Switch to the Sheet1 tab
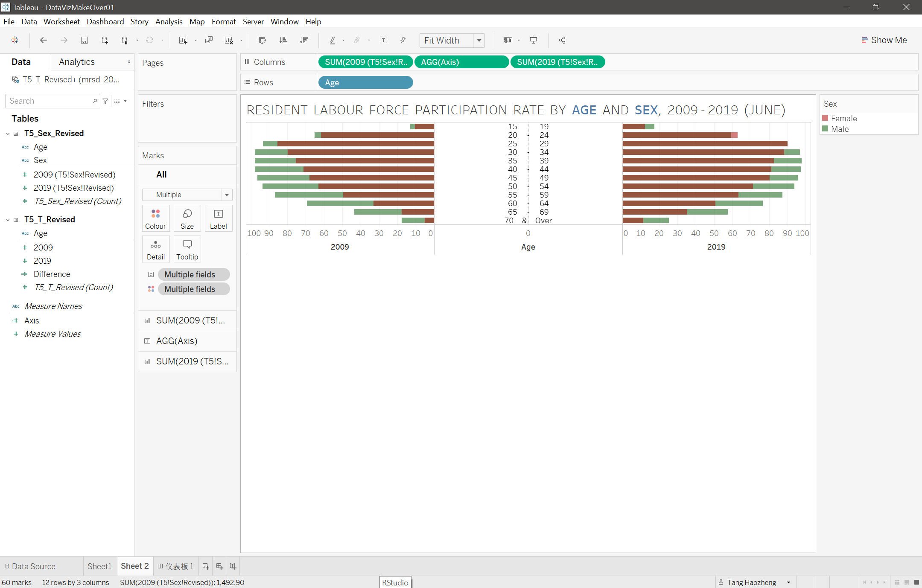The height and width of the screenshot is (588, 922). pos(99,566)
